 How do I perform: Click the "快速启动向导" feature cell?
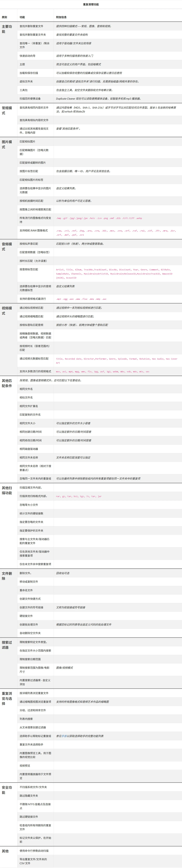(35, 56)
